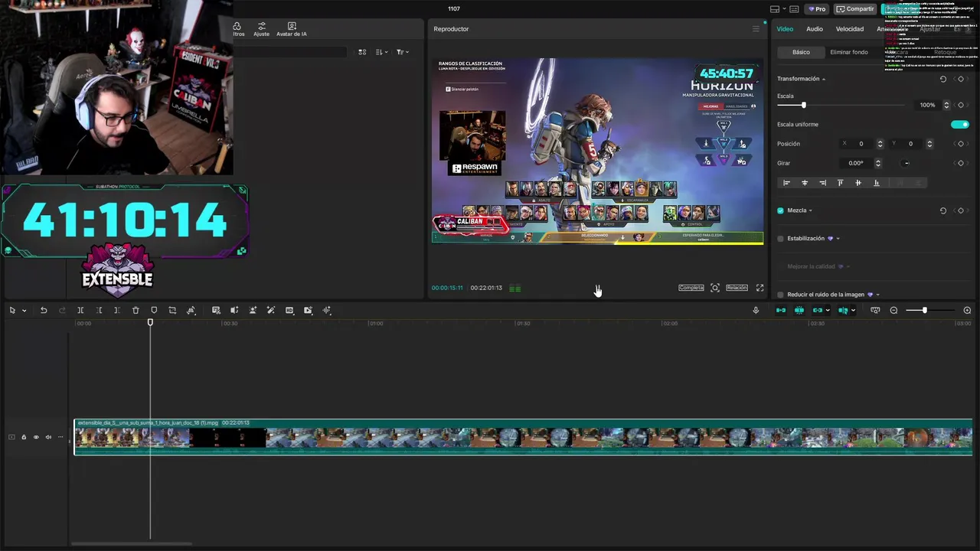
Task: Enter fullscreen player preview
Action: [760, 288]
